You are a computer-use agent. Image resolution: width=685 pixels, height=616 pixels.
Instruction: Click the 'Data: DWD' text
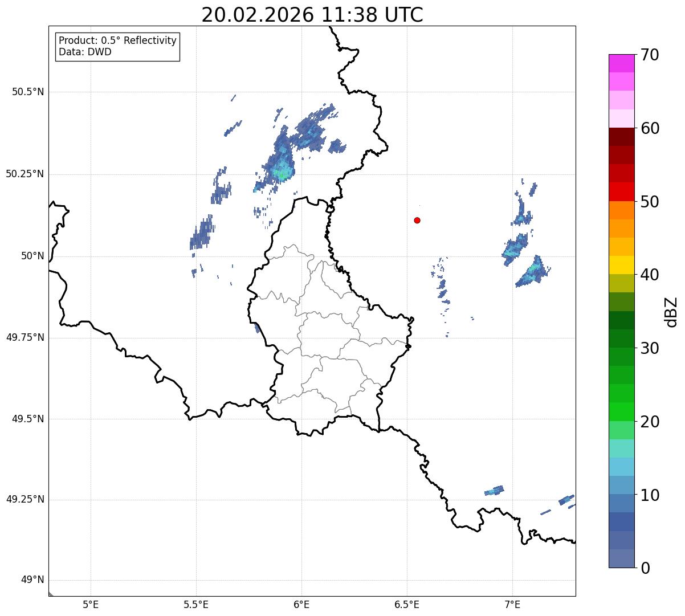point(85,52)
